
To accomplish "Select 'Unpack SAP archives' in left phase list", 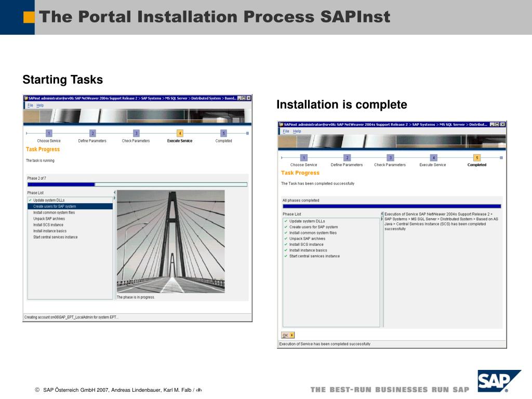I will coord(49,219).
